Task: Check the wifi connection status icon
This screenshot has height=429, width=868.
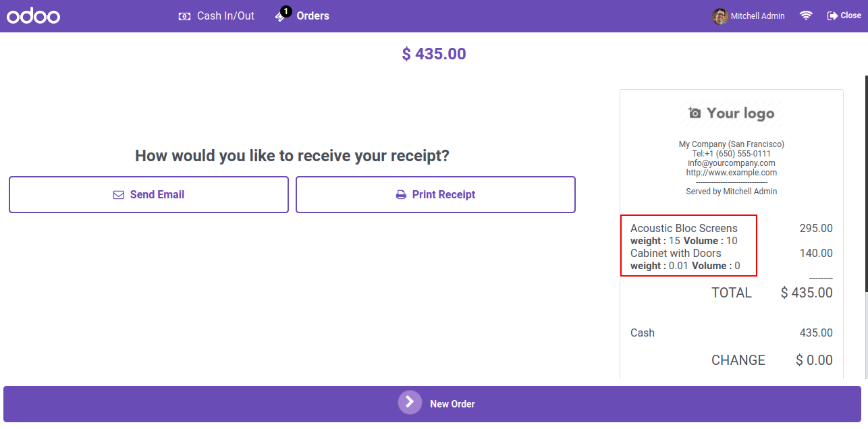Action: (806, 16)
